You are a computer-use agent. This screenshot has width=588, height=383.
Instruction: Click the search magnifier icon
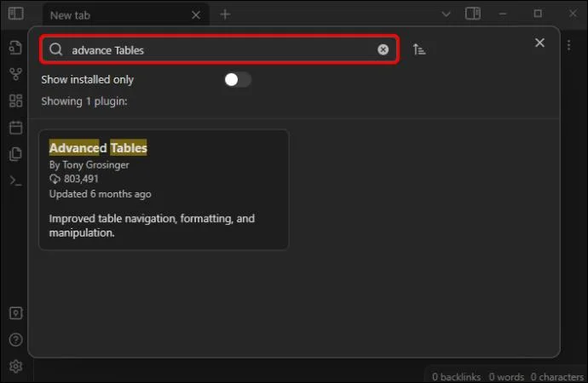click(x=56, y=49)
